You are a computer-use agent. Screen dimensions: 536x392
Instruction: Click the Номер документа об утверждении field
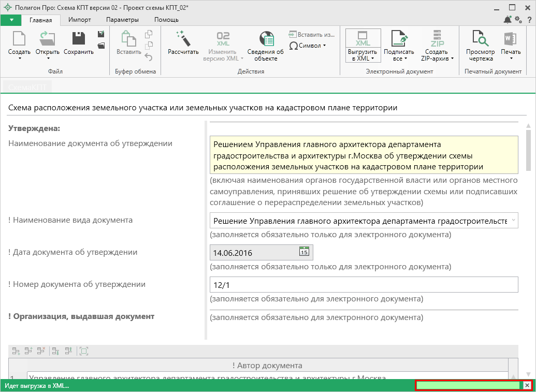[x=364, y=285]
